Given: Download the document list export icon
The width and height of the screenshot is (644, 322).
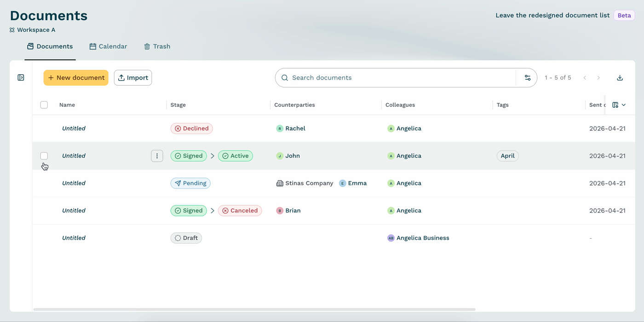Looking at the screenshot, I should point(620,78).
